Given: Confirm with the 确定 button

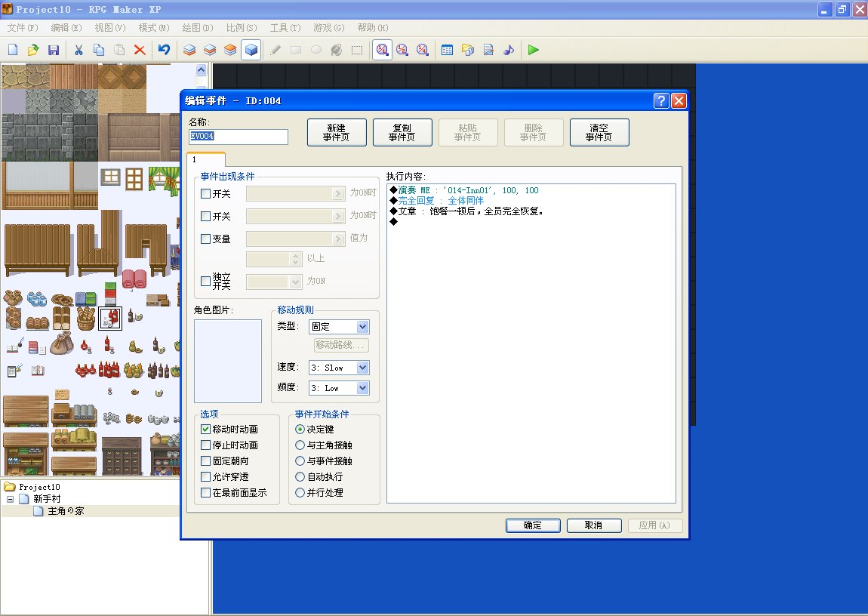Looking at the screenshot, I should coord(533,525).
